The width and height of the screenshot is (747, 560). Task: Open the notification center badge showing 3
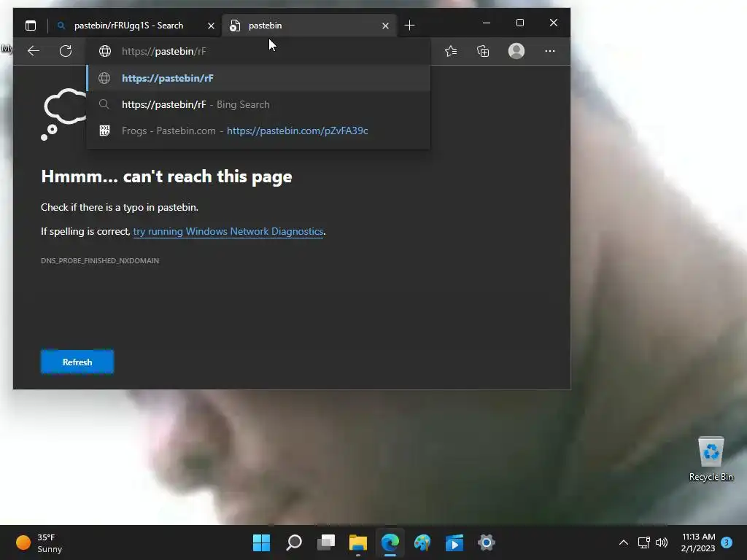[727, 542]
